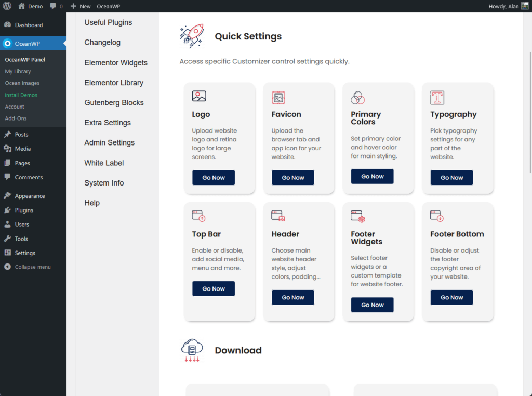
Task: Click Go Now on the Top Bar card
Action: [x=214, y=288]
